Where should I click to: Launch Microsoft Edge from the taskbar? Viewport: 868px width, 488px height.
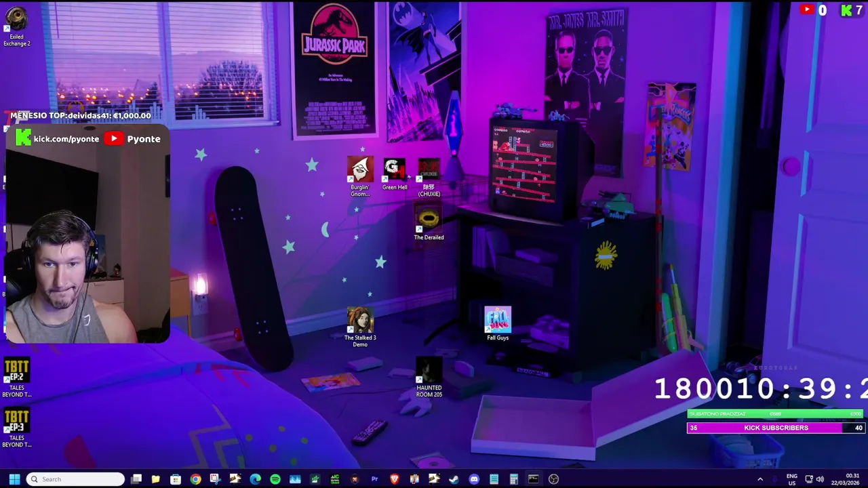click(255, 479)
